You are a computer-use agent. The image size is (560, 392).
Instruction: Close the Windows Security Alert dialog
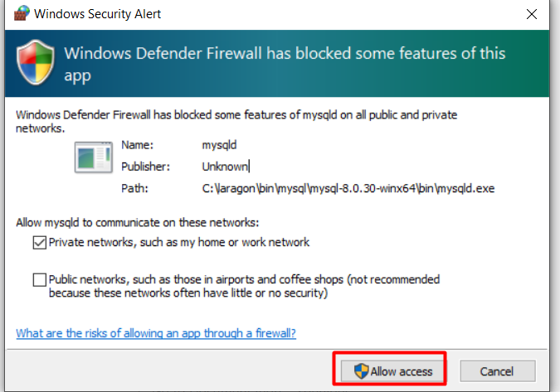point(532,14)
